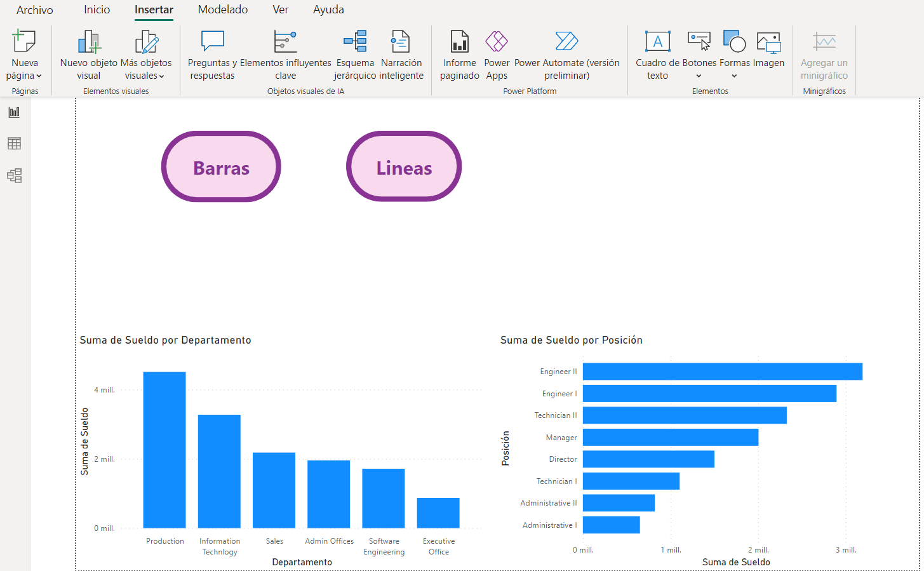Click the Nueva página icon

(x=24, y=41)
